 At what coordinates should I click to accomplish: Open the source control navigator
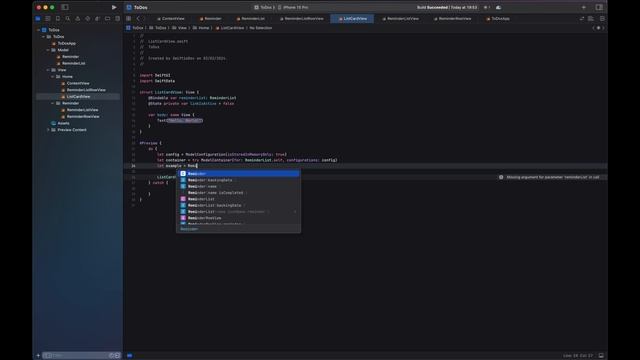[48, 18]
